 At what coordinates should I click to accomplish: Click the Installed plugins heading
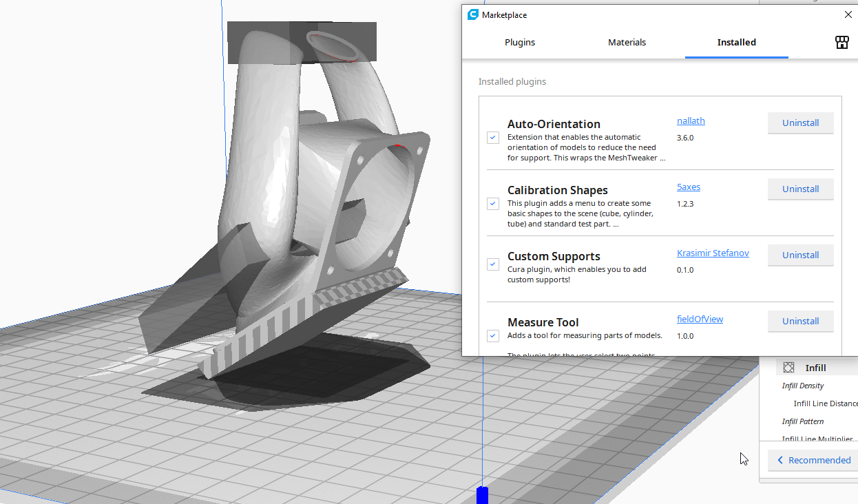512,81
